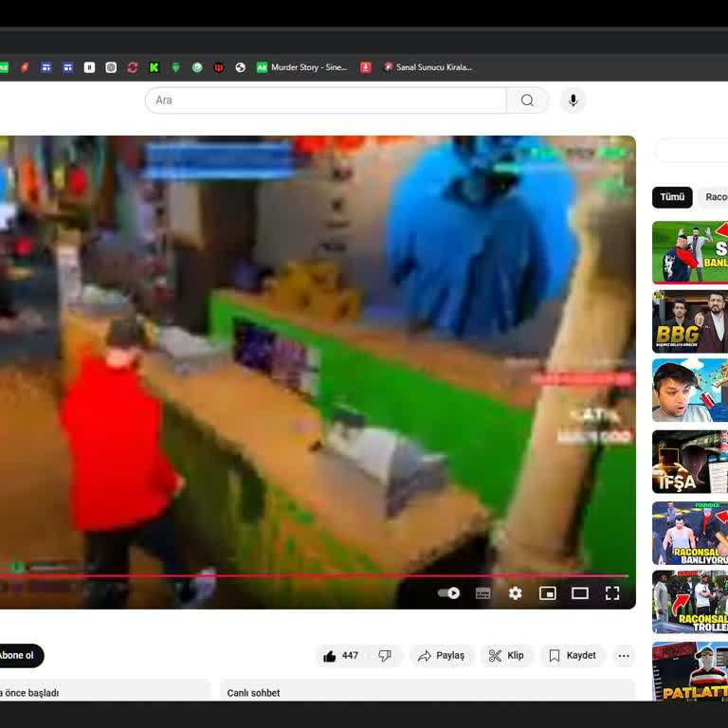Open Sanal Sunucu Kirala bookmark
Image resolution: width=728 pixels, height=728 pixels.
(428, 67)
